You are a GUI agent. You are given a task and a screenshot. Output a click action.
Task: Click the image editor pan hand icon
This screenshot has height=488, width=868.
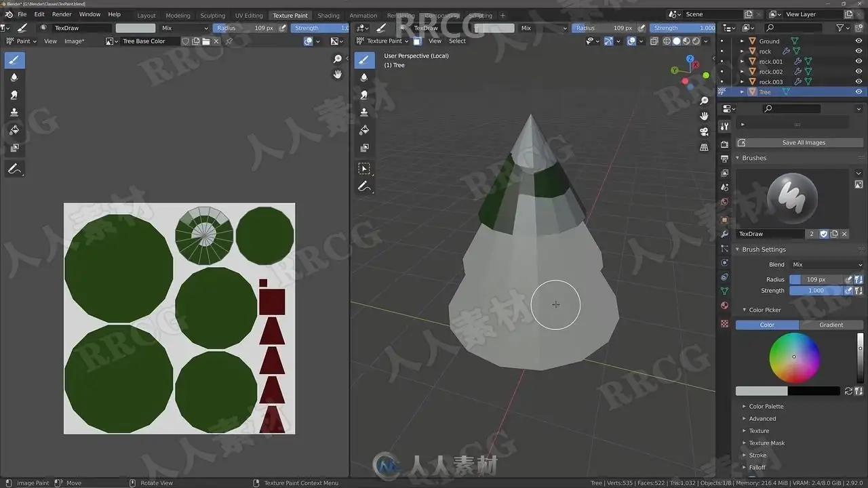tap(338, 75)
